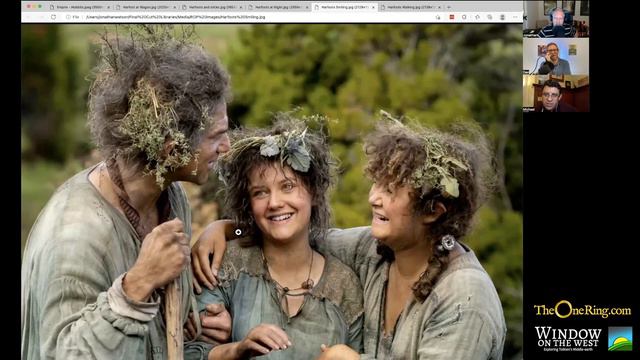640x360 pixels.
Task: Switch to the Empire Hobbits.jpeg tab
Action: click(x=80, y=7)
